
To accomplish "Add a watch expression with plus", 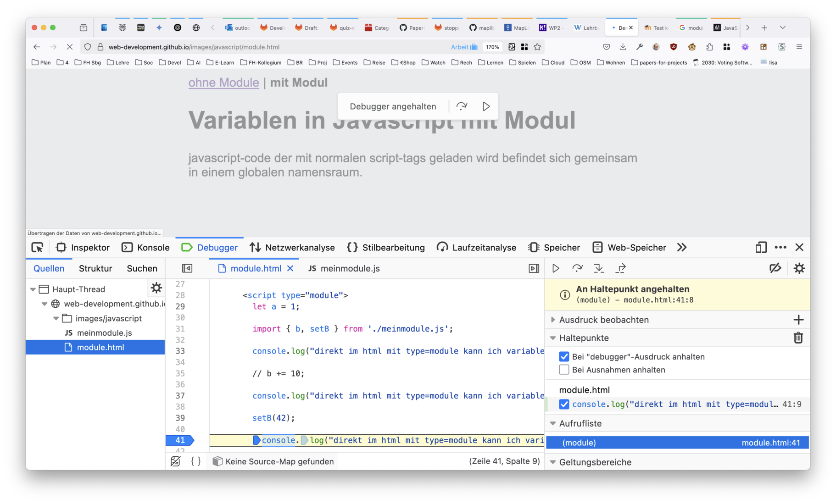I will (798, 320).
